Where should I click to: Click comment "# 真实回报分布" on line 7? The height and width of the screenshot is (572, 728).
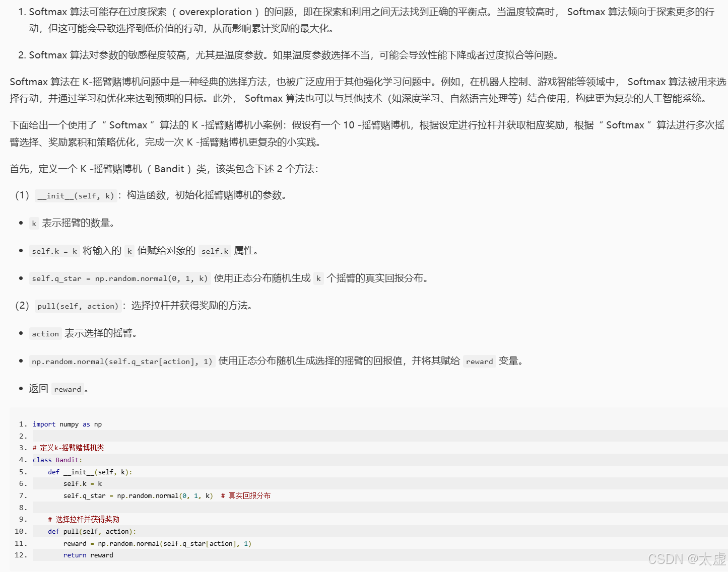tap(246, 496)
